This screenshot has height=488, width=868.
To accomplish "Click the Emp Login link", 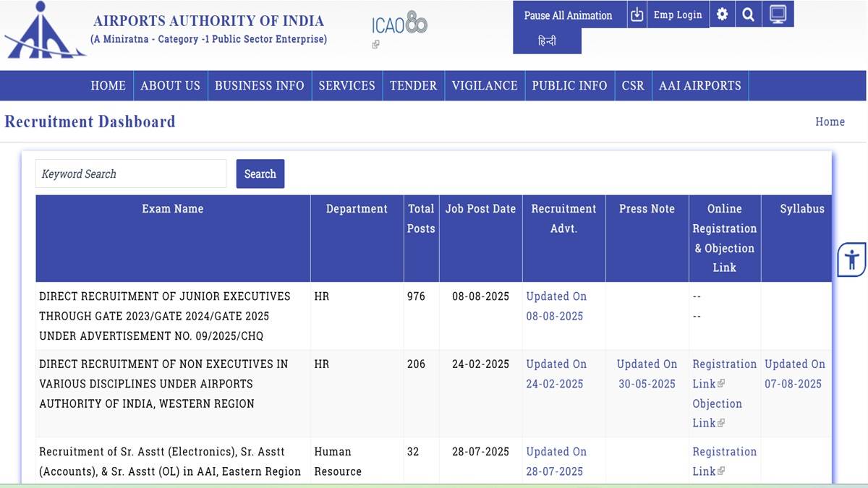I will (x=678, y=14).
